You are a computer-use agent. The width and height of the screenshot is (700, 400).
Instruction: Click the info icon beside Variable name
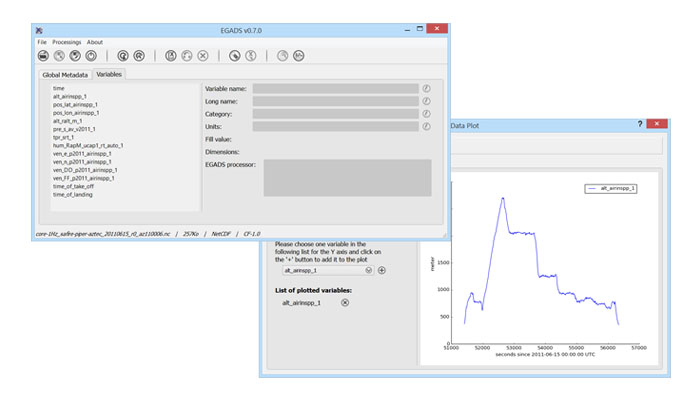(426, 88)
